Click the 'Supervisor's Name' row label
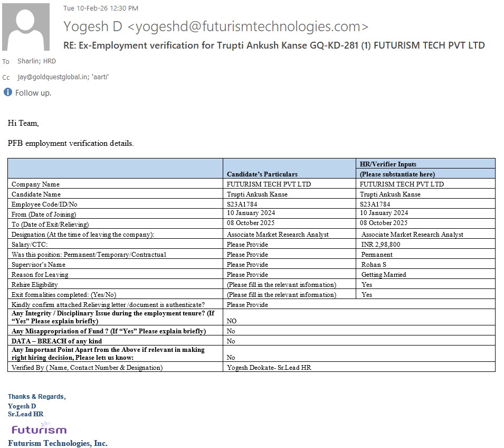504x448 pixels. (x=38, y=265)
